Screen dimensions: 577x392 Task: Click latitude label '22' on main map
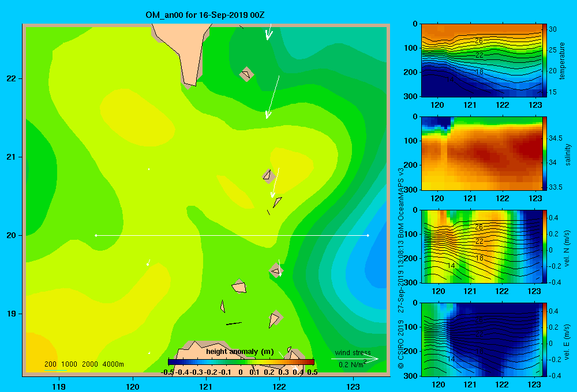[12, 79]
